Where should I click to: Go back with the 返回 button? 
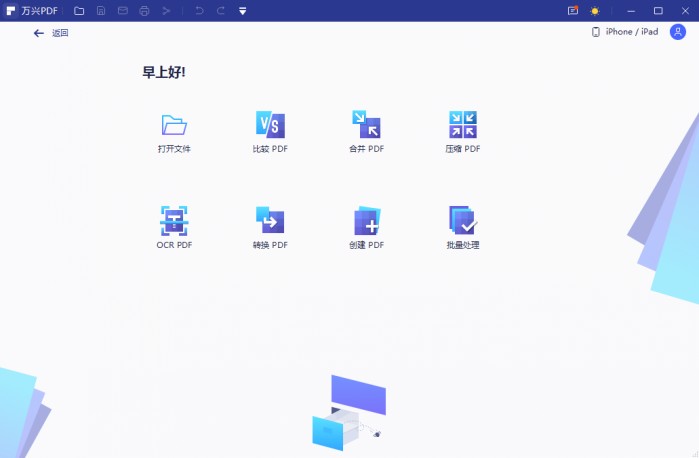point(50,33)
